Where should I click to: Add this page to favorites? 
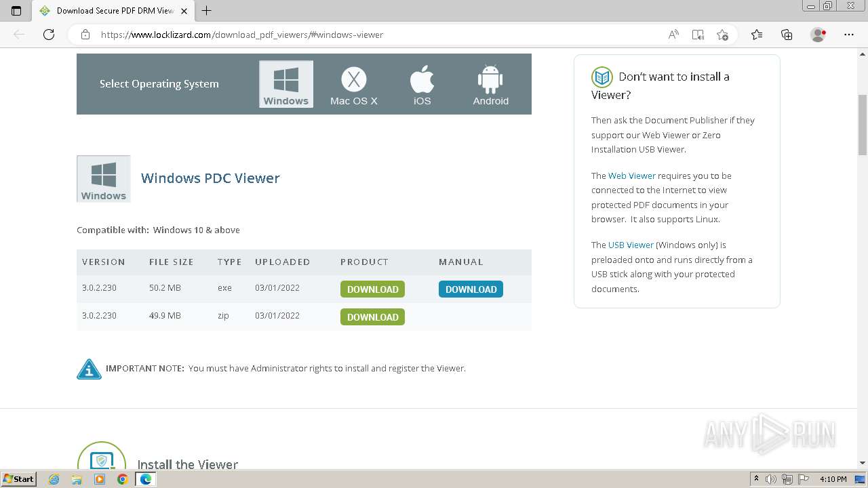[722, 35]
